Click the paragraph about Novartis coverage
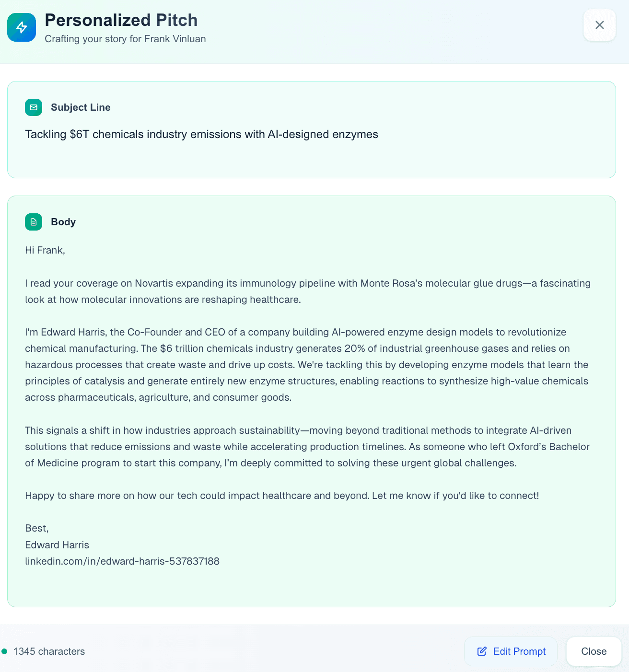 tap(307, 291)
